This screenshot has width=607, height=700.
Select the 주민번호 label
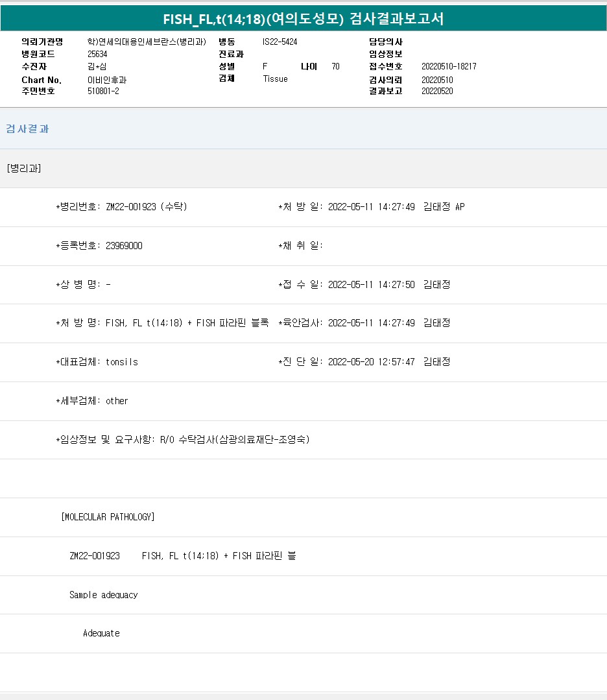tap(38, 91)
